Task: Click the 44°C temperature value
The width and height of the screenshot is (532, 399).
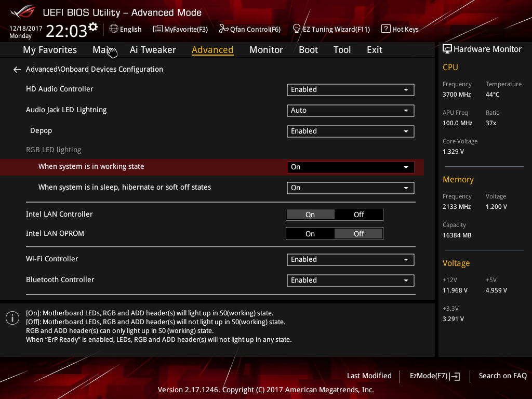Action: tap(493, 95)
